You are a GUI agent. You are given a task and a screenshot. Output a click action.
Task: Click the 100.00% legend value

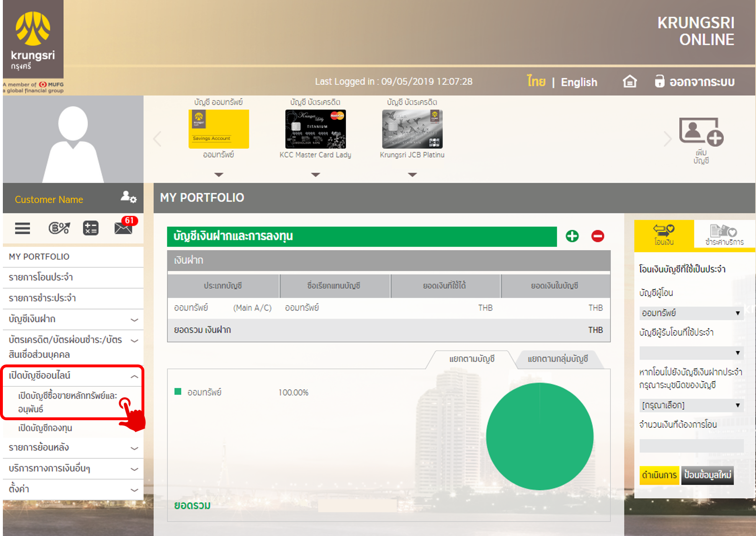coord(293,393)
